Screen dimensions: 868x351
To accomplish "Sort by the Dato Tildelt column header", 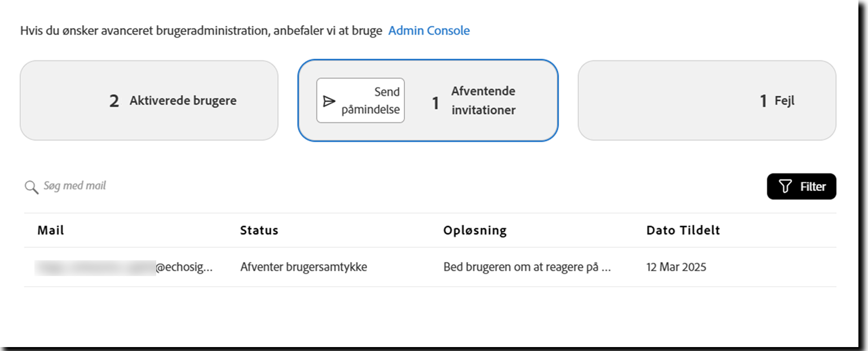I will click(683, 230).
